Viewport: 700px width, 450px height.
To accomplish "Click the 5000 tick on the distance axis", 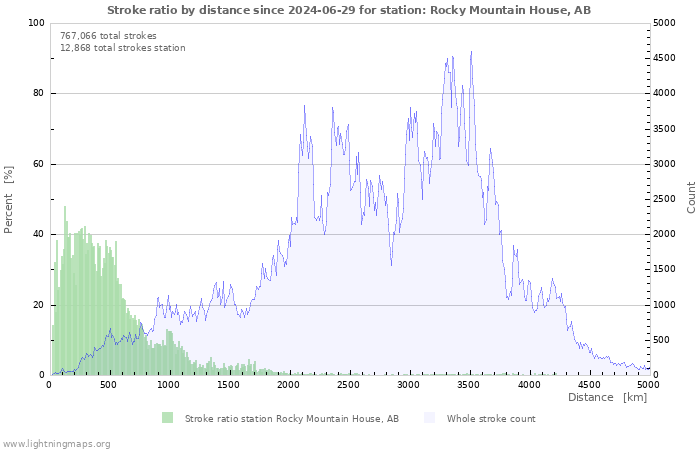I will [648, 384].
